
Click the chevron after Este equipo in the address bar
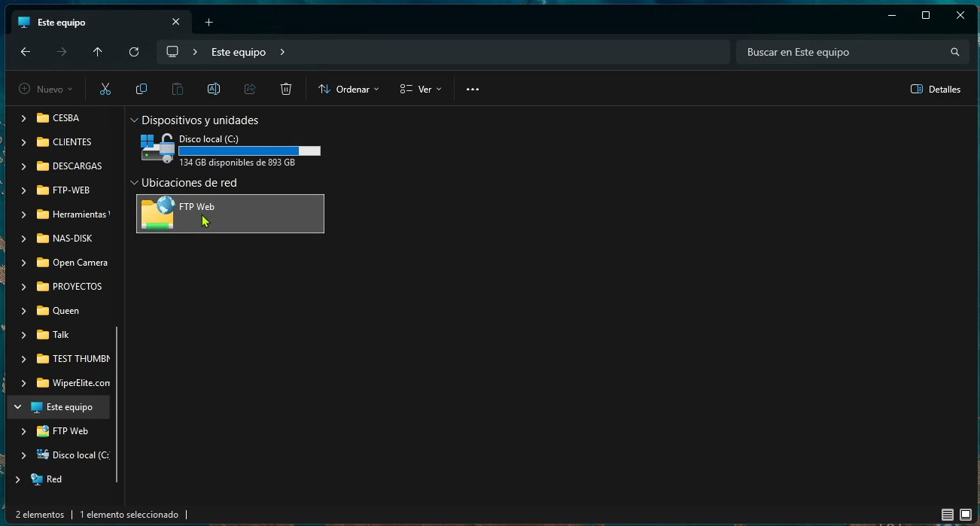coord(282,52)
